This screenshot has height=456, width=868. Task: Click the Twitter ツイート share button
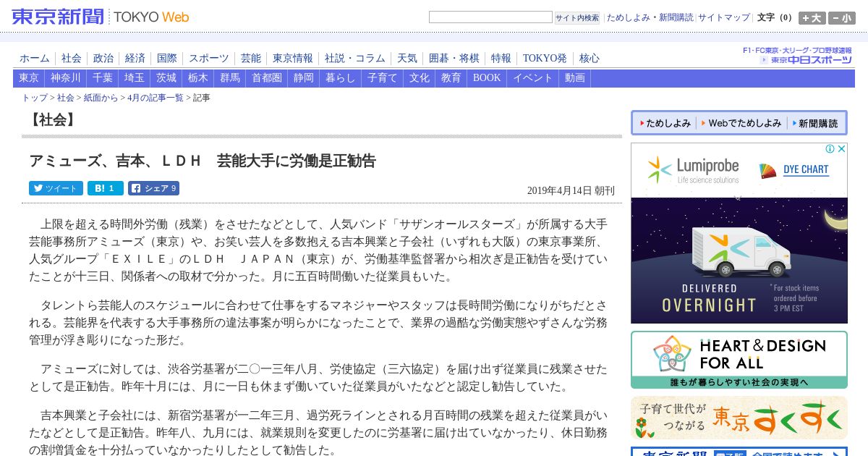[x=56, y=188]
